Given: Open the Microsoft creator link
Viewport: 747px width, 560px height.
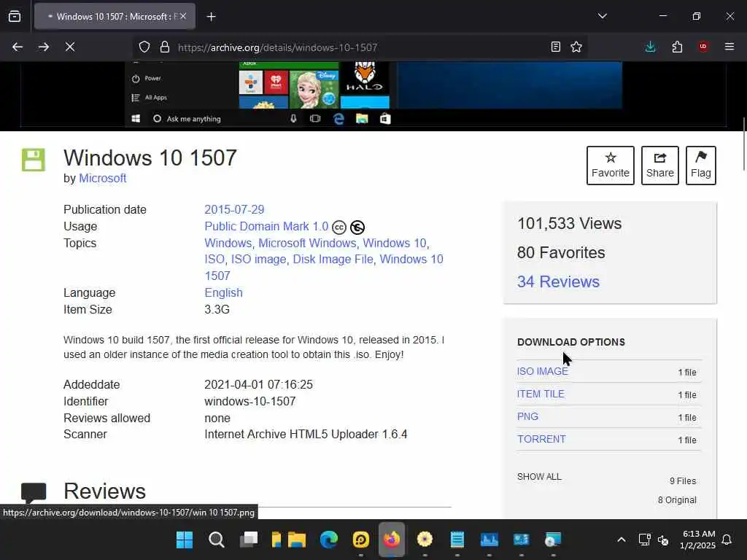Looking at the screenshot, I should point(102,178).
